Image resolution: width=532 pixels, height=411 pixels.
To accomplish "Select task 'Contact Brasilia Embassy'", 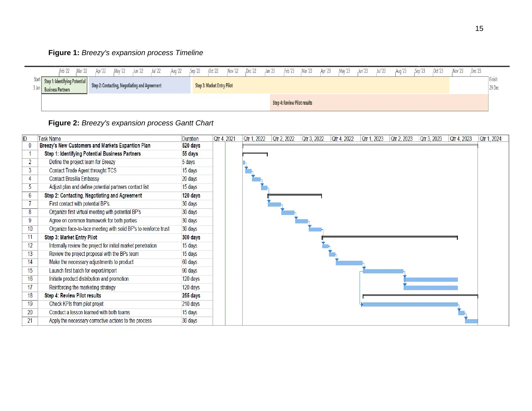I will pyautogui.click(x=74, y=179).
